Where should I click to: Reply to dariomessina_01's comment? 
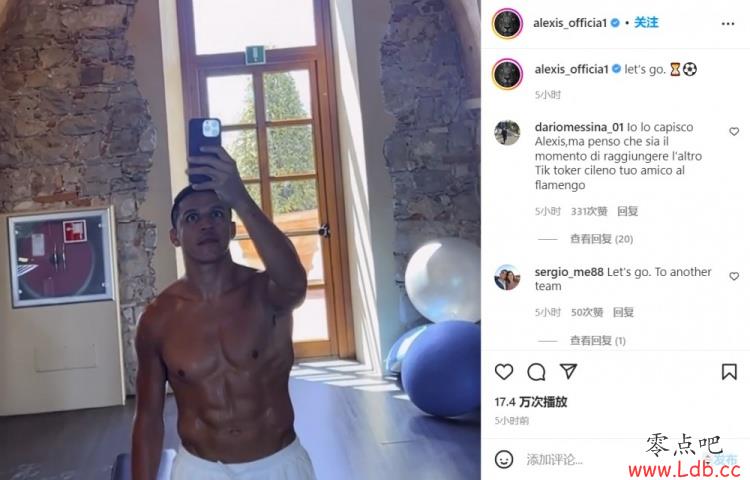627,211
